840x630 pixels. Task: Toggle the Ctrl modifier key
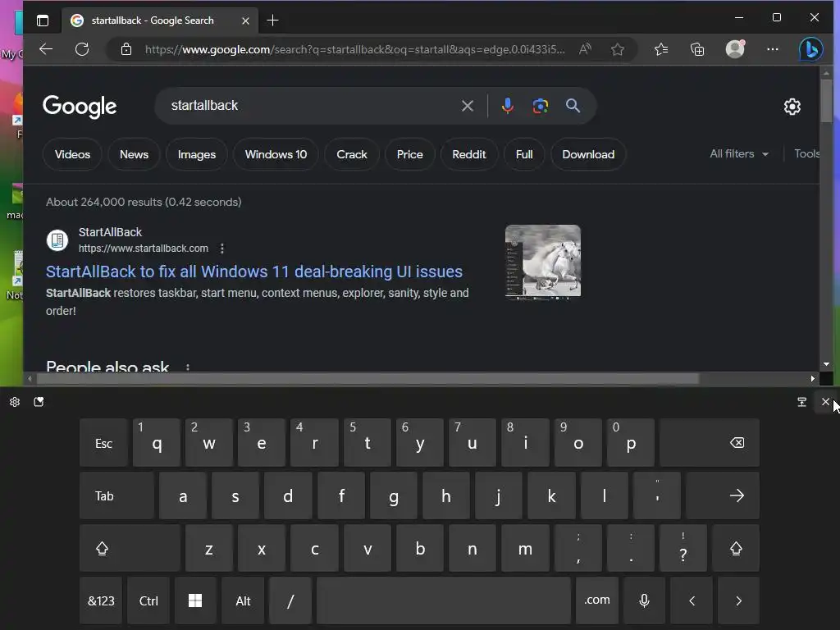(148, 600)
